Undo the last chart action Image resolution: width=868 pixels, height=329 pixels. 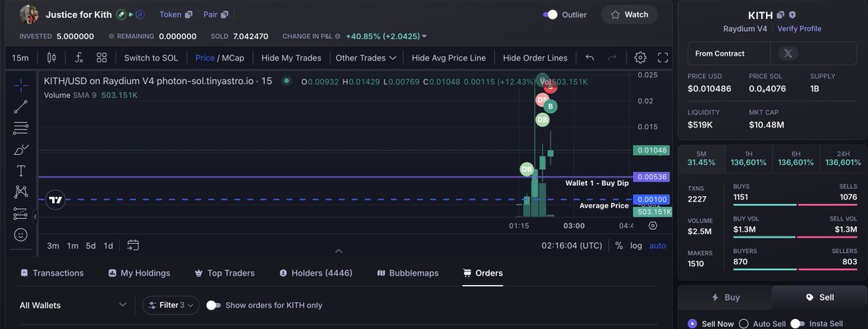coord(590,58)
